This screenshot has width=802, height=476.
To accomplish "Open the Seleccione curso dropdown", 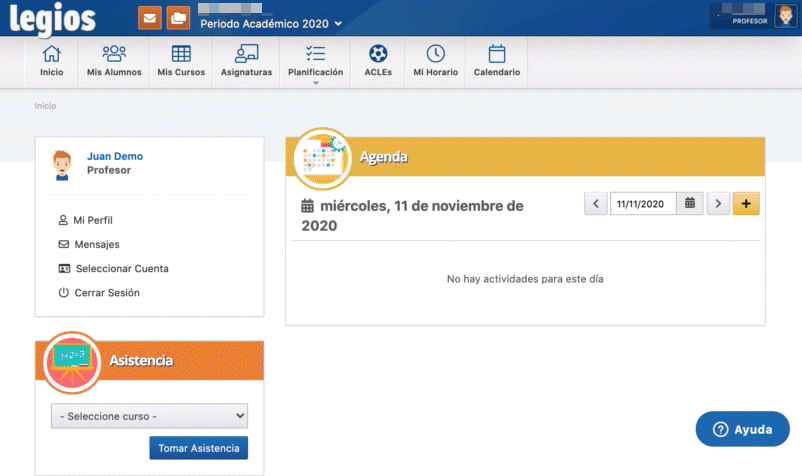I will pyautogui.click(x=149, y=416).
